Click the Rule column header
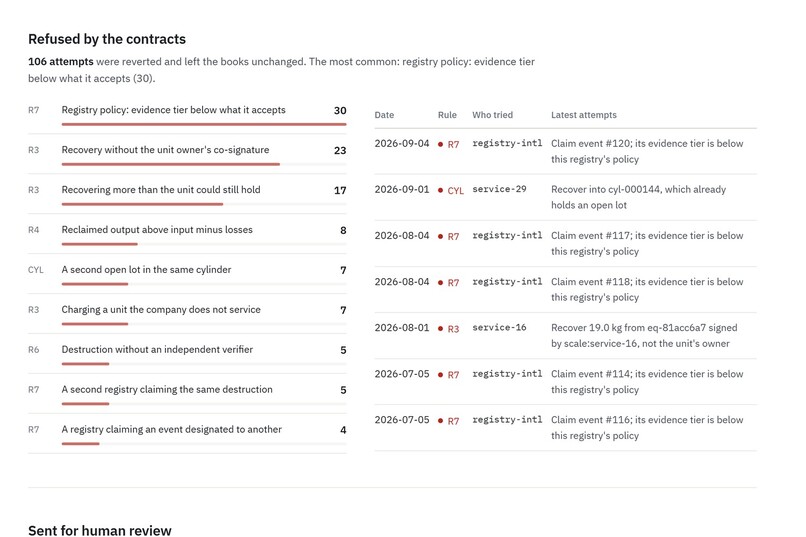 [447, 115]
